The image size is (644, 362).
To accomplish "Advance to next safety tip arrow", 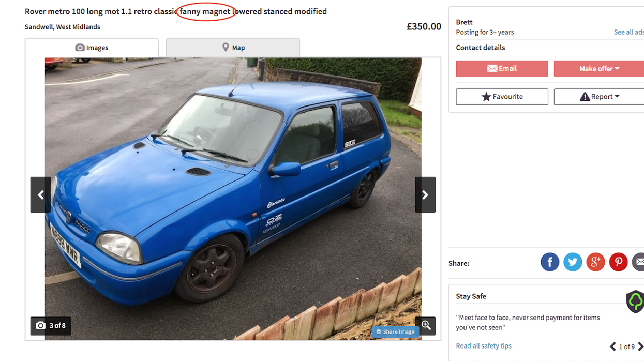I will coord(640,346).
